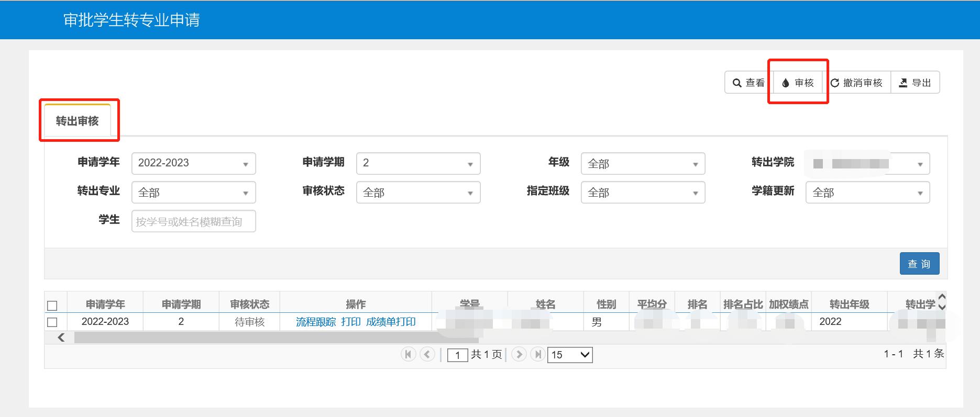Click the 审核 approve toolbar button
The height and width of the screenshot is (417, 980).
coord(798,83)
